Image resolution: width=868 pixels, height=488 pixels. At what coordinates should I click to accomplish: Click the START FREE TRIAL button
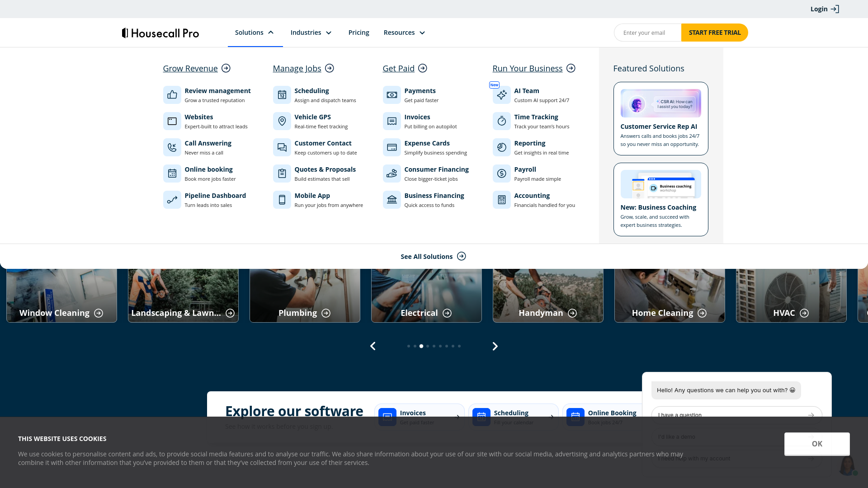click(x=715, y=33)
